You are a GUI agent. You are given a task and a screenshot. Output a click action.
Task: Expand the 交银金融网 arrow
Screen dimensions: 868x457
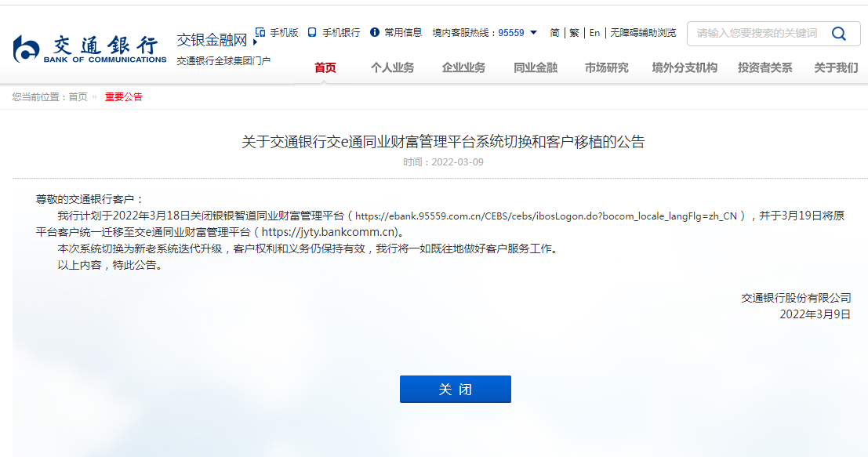click(255, 42)
